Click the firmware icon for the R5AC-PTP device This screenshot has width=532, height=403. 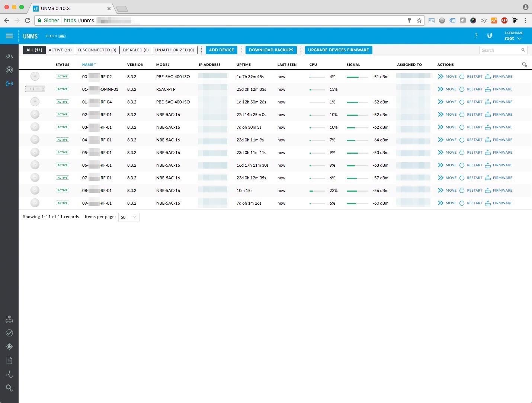[x=488, y=89]
